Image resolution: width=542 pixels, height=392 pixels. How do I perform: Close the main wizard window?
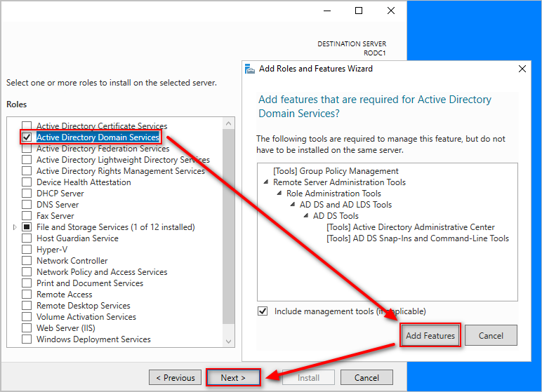tap(391, 11)
